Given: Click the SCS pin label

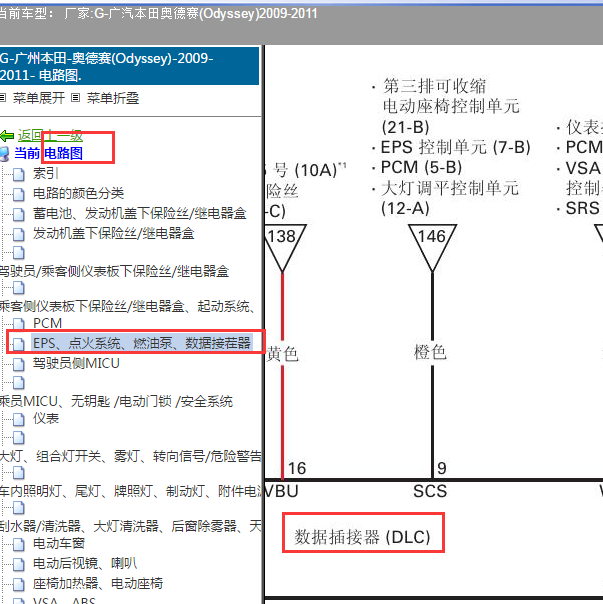Looking at the screenshot, I should click(430, 492).
